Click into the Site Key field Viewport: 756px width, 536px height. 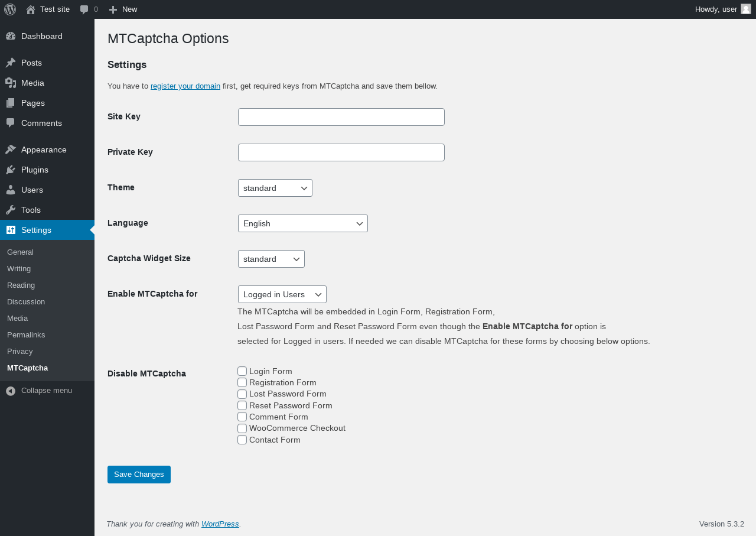click(x=341, y=117)
